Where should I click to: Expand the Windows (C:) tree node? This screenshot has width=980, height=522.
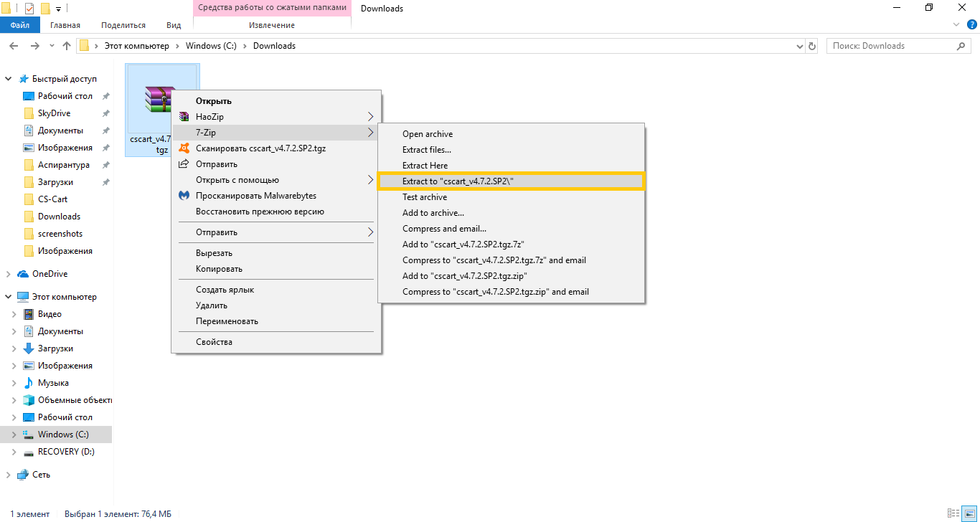click(x=14, y=435)
